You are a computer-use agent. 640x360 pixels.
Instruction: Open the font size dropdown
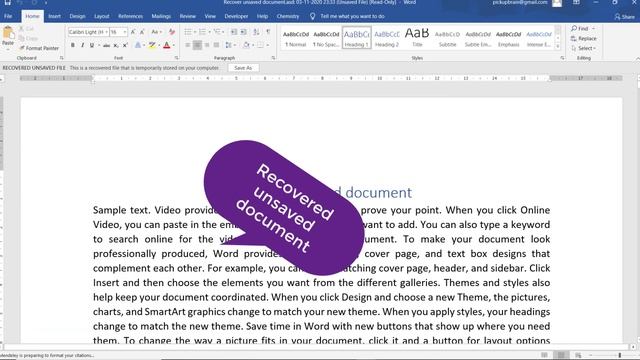124,32
